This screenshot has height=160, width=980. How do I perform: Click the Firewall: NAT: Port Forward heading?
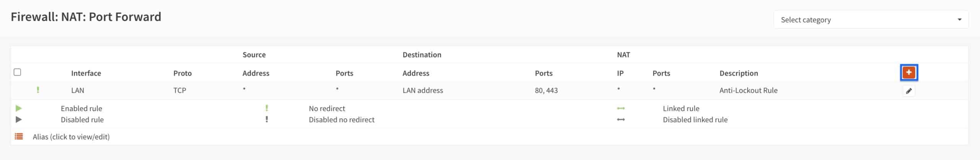click(86, 17)
